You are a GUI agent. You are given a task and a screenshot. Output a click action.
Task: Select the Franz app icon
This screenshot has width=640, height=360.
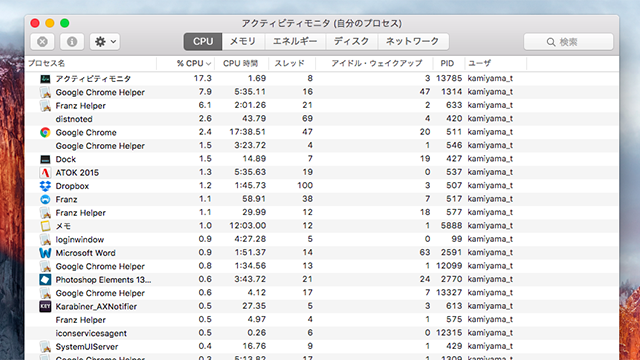[45, 199]
